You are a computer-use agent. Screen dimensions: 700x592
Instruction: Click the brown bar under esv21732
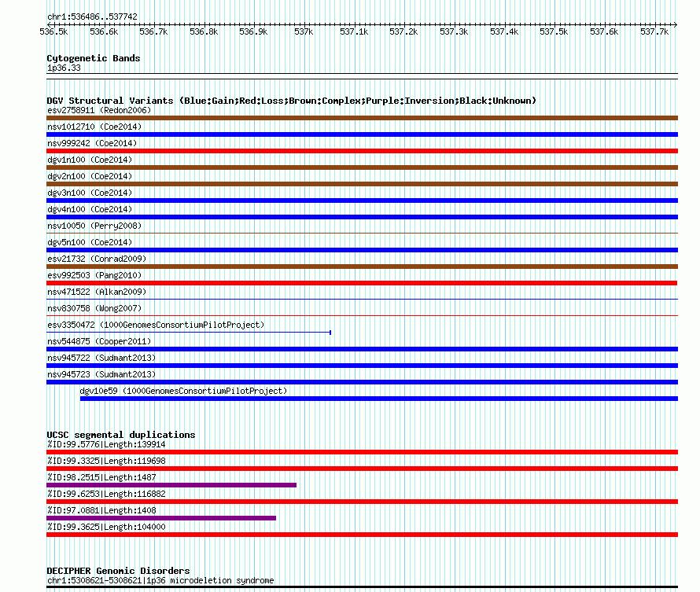pyautogui.click(x=362, y=267)
